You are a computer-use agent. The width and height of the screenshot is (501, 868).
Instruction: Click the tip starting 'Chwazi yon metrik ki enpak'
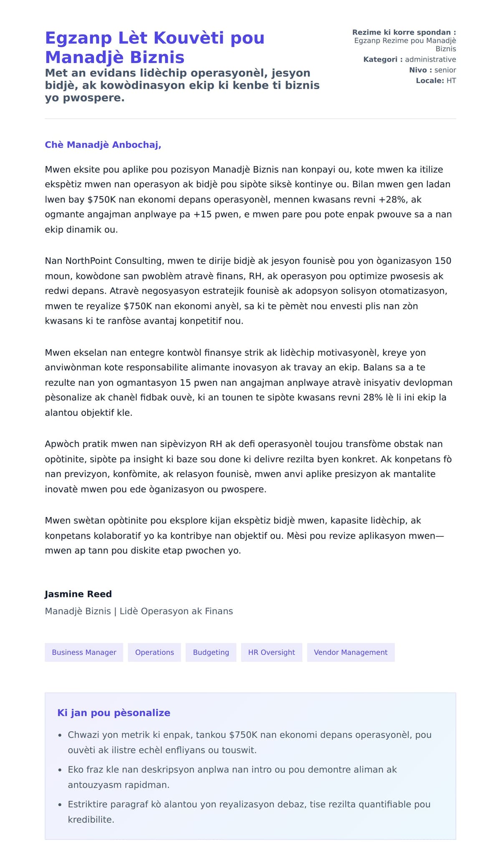(x=249, y=742)
